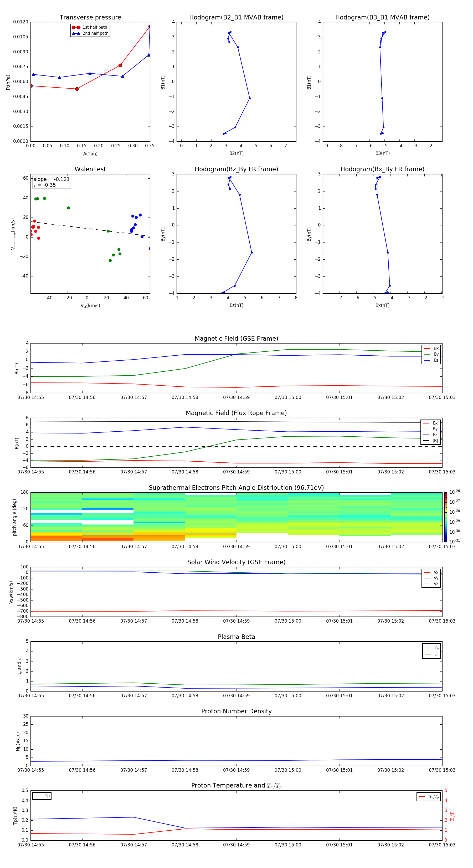Screen dimensions: 473x868
Task: Click the 'Solar Wind Velocity (GSE Frame)' title
Action: (x=236, y=562)
